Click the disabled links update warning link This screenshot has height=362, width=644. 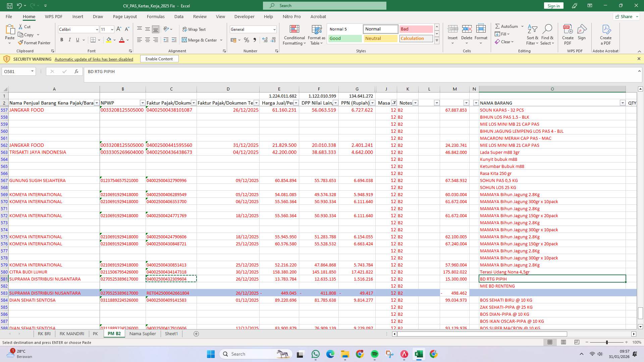click(94, 59)
